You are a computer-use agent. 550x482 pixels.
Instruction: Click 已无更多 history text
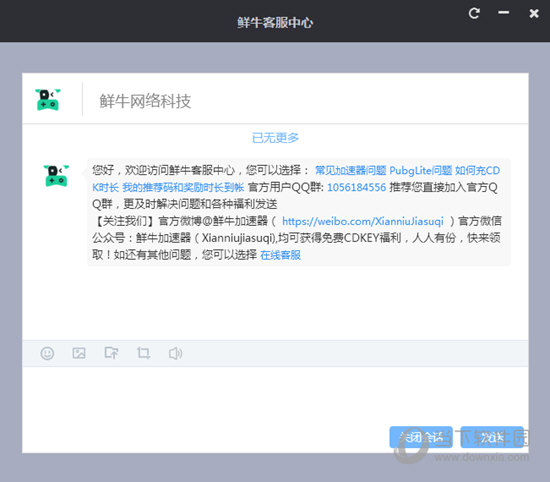pyautogui.click(x=275, y=138)
